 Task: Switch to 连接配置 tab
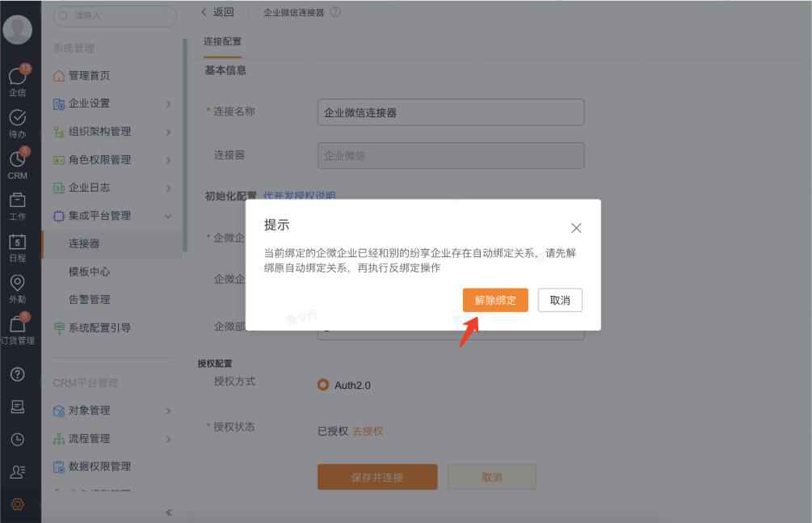(x=222, y=41)
